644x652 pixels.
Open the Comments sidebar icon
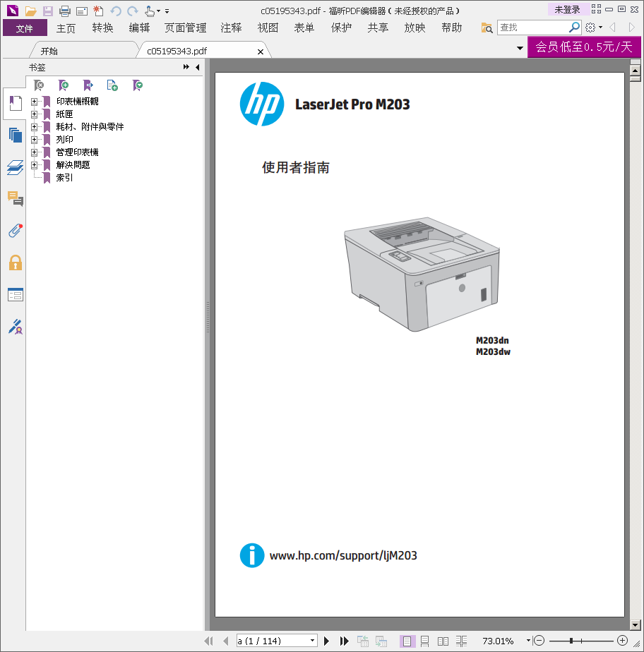[16, 199]
